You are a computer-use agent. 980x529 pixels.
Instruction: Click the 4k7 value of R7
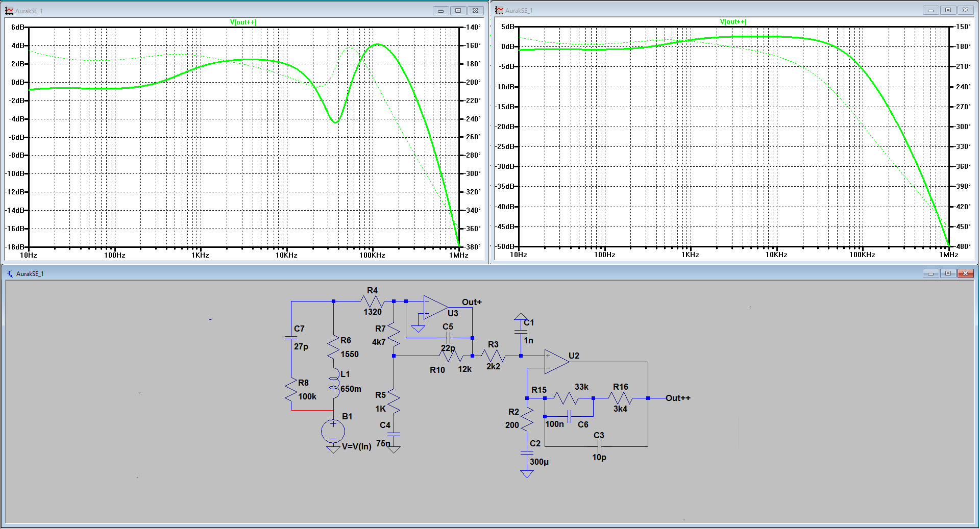pos(379,342)
